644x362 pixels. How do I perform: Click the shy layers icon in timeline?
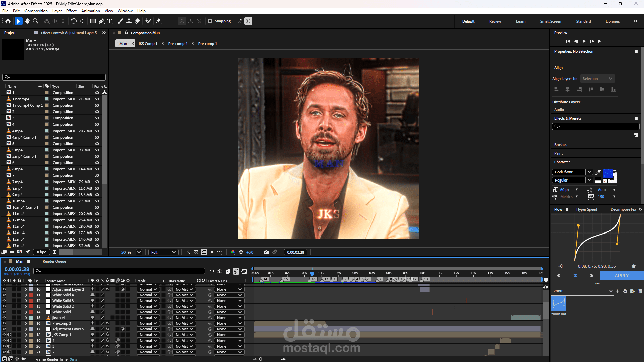tap(220, 271)
